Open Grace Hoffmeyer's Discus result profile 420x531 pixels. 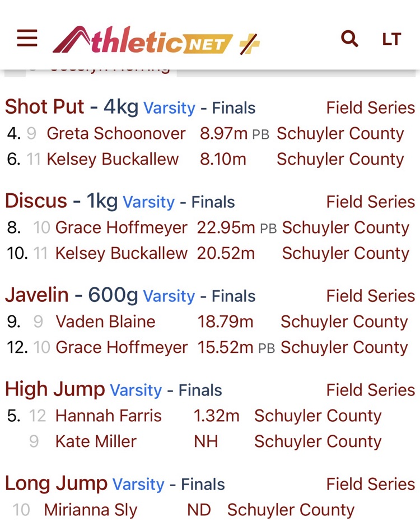click(122, 227)
